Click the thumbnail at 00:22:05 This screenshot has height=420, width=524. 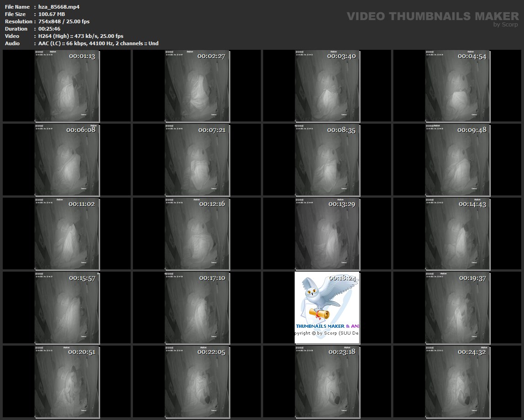click(x=197, y=382)
